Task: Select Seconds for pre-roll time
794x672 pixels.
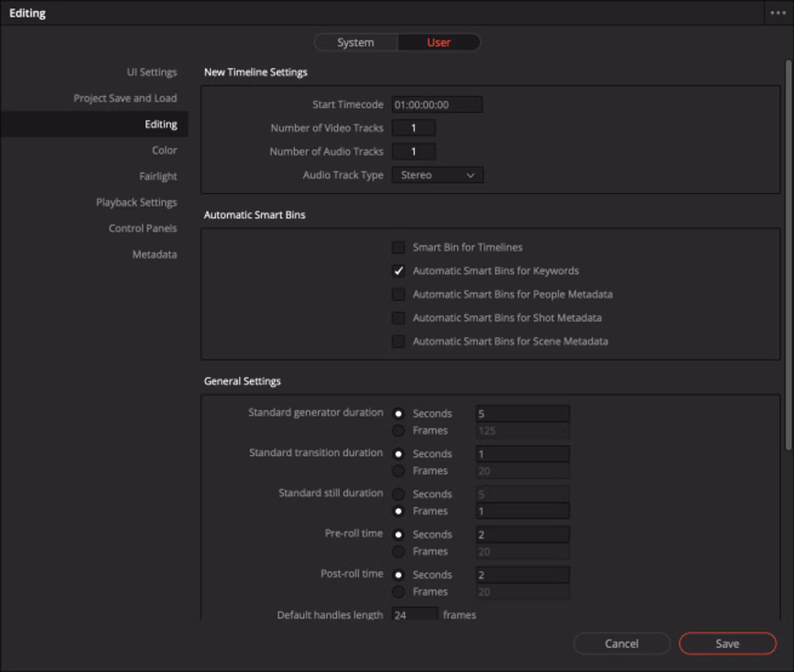Action: point(398,535)
